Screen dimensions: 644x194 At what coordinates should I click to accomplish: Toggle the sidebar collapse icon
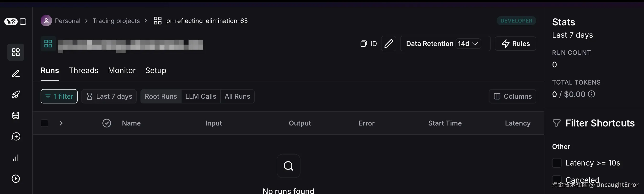[23, 22]
